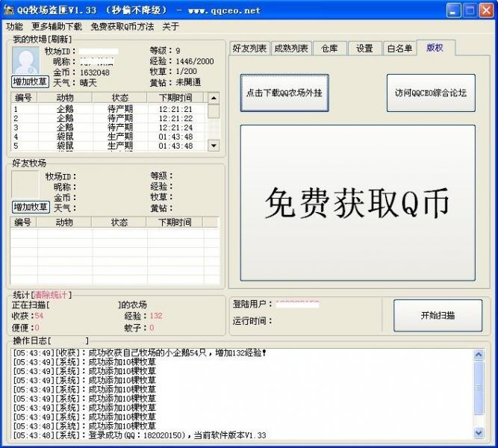498x448 pixels.
Task: Select row 5 袋鼠 in my ranch table
Action: [x=110, y=146]
